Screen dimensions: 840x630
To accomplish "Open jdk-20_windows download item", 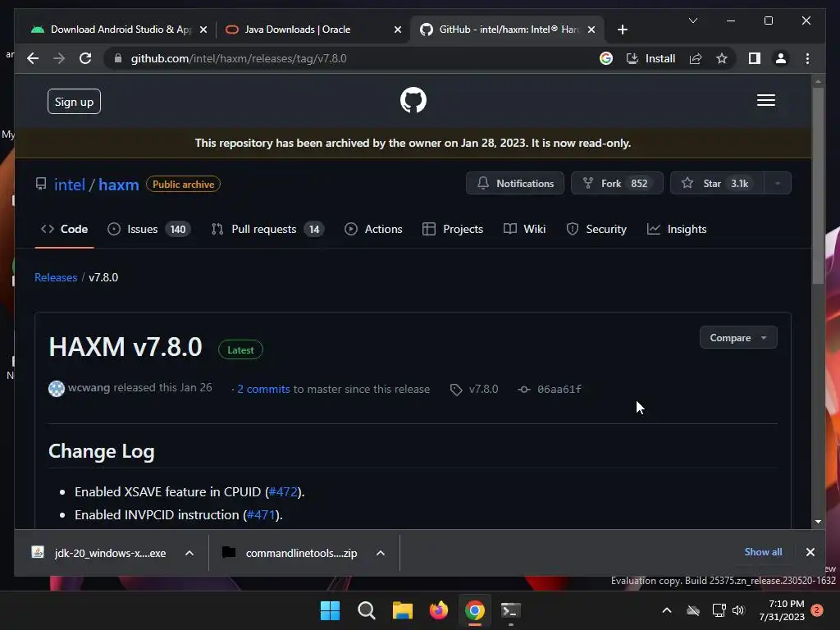I will click(99, 553).
